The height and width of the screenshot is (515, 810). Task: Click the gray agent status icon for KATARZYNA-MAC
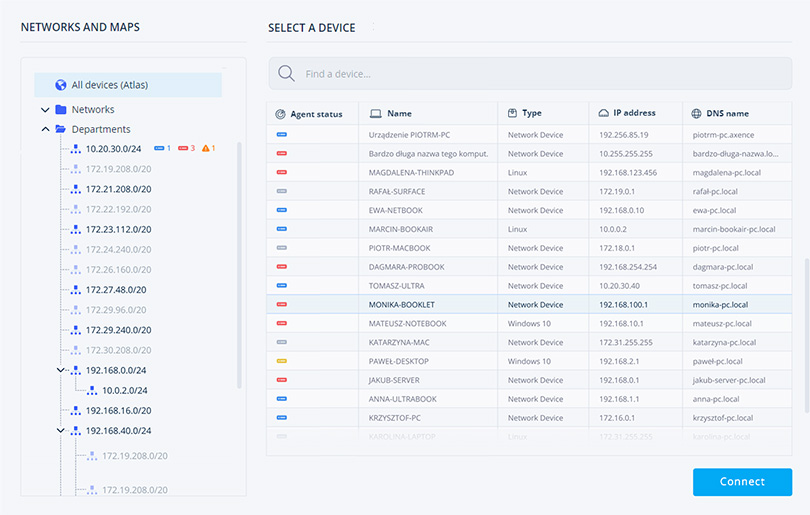(282, 342)
